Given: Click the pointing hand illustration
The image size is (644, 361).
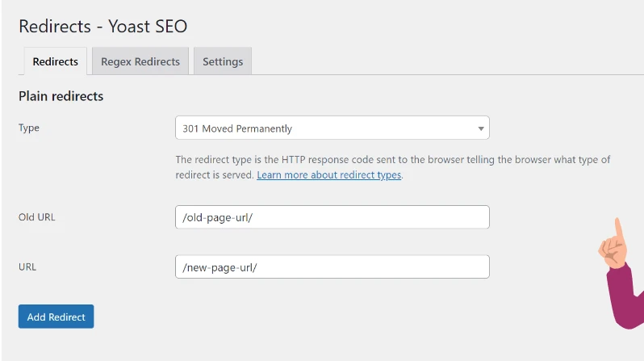Looking at the screenshot, I should 613,243.
